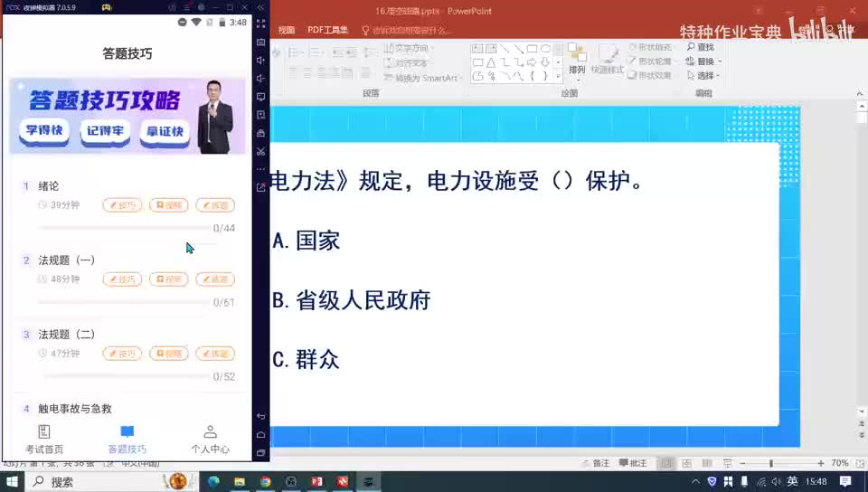This screenshot has height=492, width=868.
Task: Collapse the PowerPoint ribbon with the caret
Action: 860,93
